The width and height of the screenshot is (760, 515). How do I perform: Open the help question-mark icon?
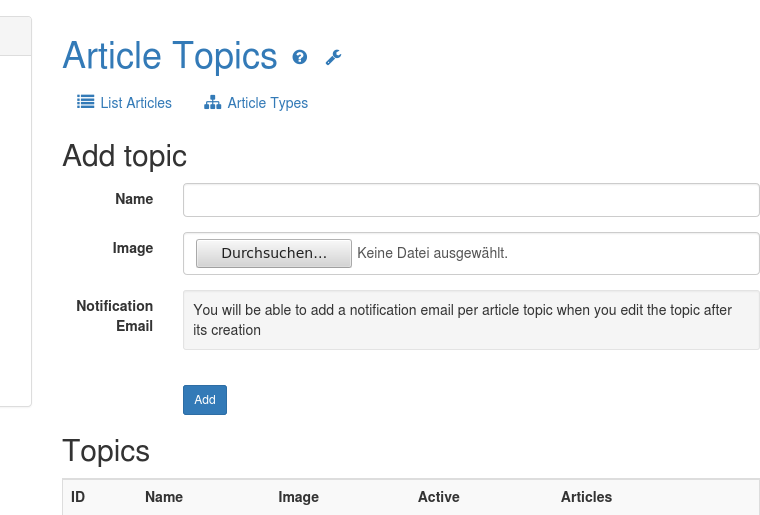[300, 57]
